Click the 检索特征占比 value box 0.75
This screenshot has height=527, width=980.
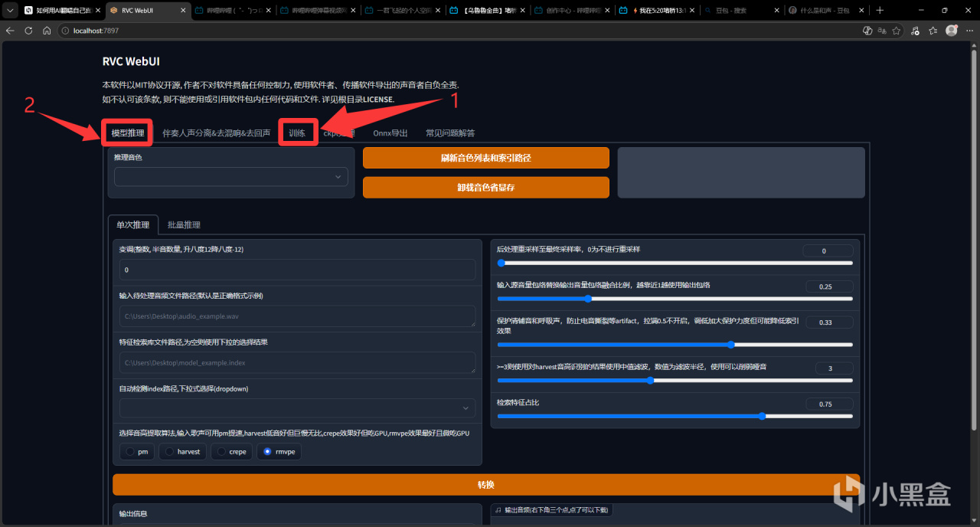829,404
